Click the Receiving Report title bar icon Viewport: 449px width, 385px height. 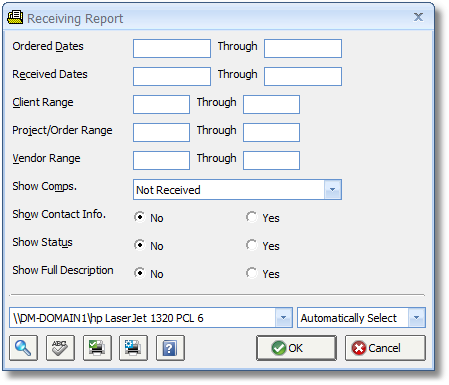[x=15, y=18]
